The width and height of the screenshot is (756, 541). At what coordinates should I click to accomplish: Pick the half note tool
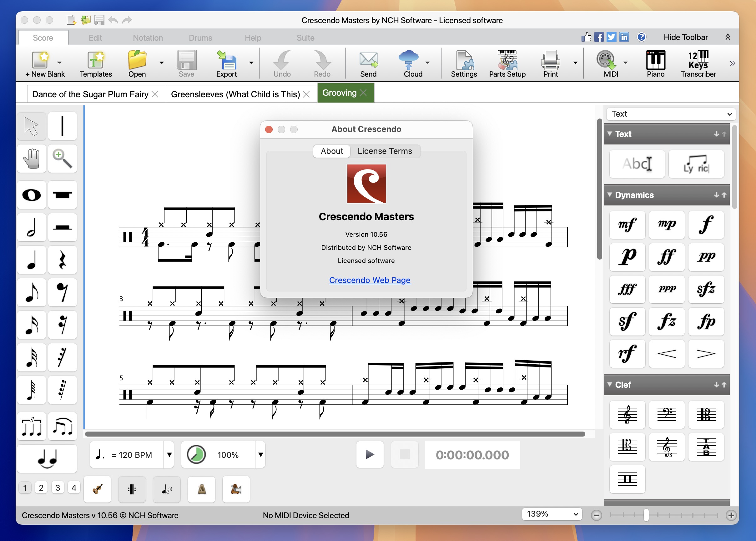[x=31, y=227]
